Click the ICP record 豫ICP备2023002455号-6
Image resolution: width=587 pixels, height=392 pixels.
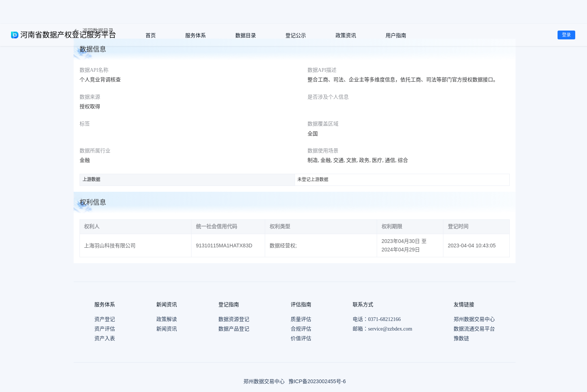(317, 381)
